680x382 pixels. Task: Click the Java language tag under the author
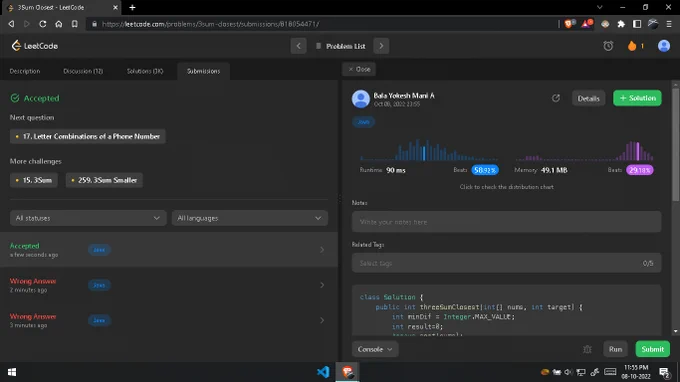pos(363,122)
